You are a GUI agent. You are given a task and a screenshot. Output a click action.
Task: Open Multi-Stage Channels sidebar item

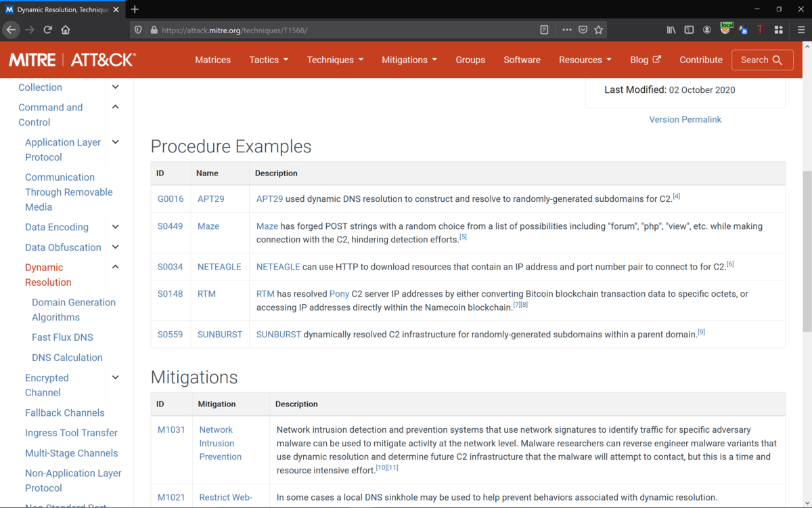[x=71, y=453]
